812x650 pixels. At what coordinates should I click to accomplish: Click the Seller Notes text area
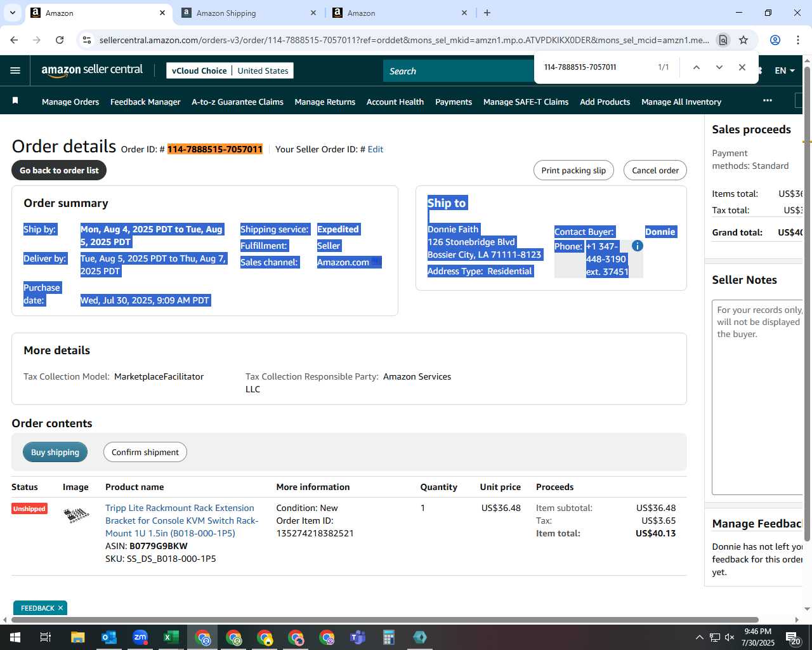coord(757,397)
